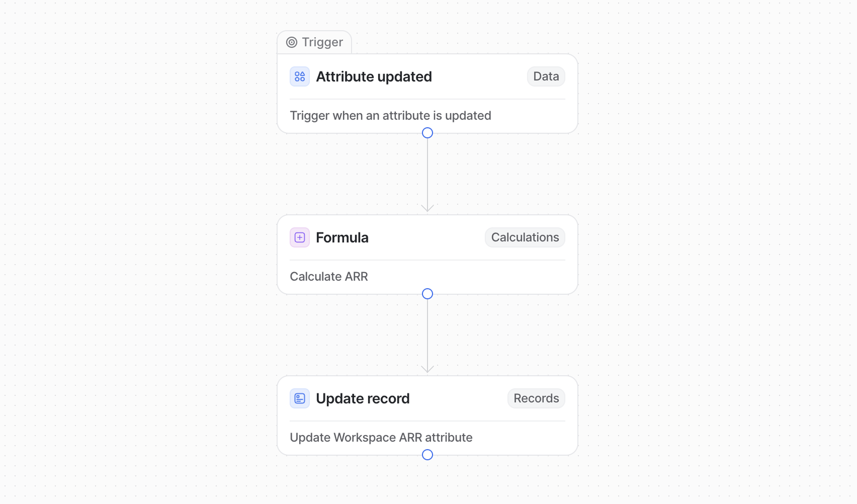Click the Data category badge

pyautogui.click(x=546, y=77)
